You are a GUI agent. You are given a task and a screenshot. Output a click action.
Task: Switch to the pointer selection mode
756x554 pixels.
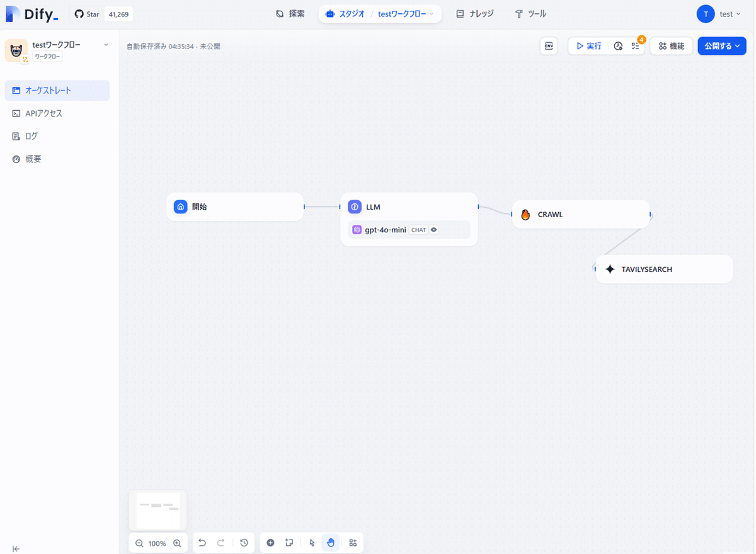pyautogui.click(x=311, y=543)
